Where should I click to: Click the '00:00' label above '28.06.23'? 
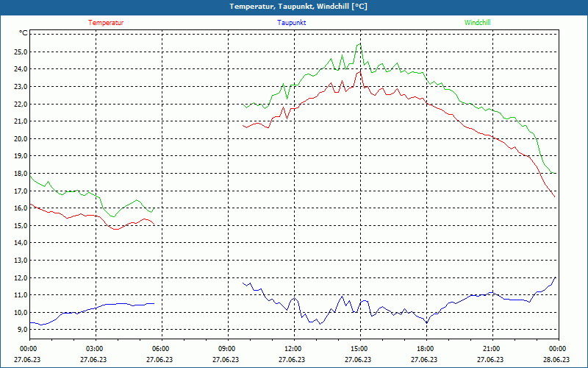coord(557,349)
